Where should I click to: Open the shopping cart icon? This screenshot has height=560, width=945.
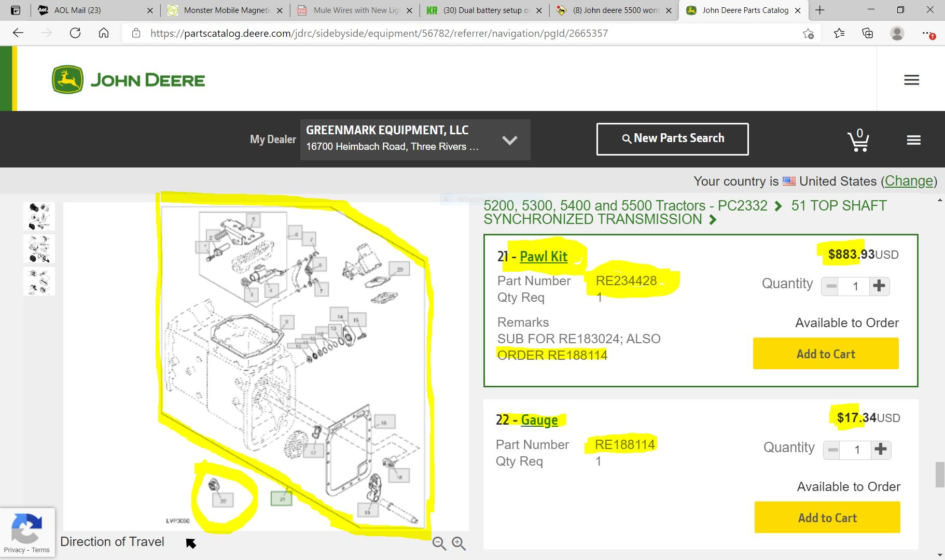coord(858,140)
